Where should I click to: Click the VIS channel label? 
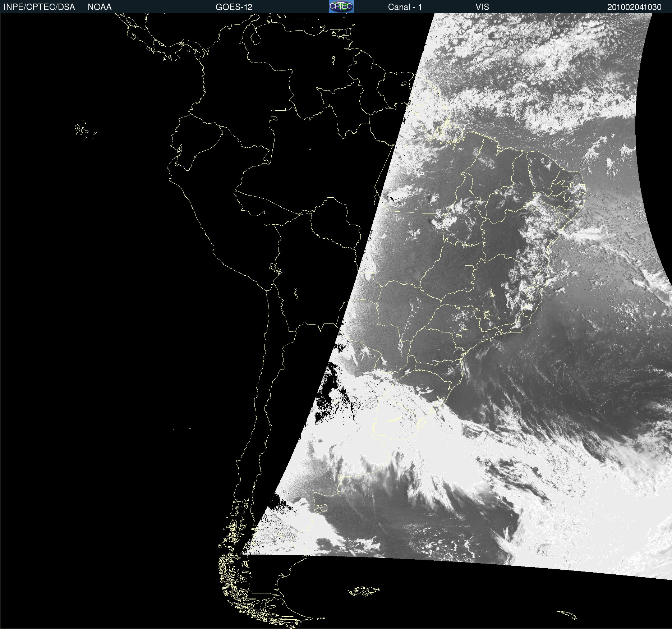point(482,7)
